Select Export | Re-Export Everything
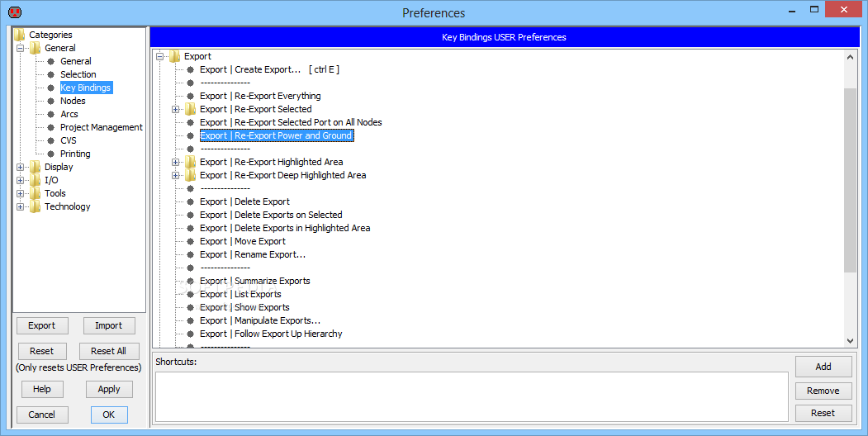The height and width of the screenshot is (436, 868). [260, 96]
